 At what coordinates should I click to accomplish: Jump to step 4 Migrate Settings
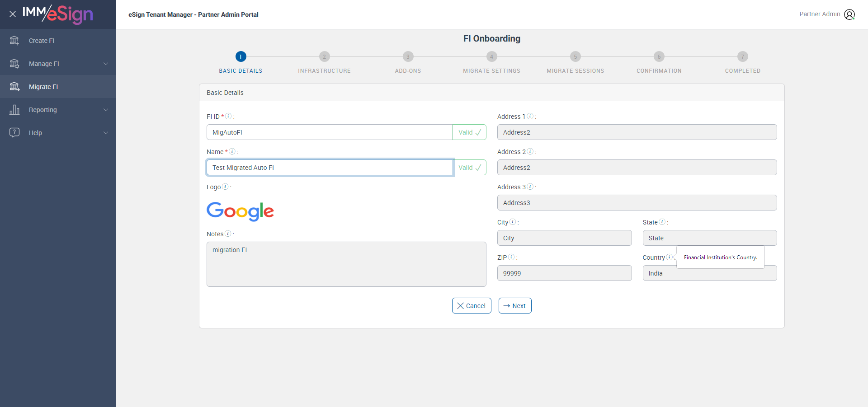(491, 56)
